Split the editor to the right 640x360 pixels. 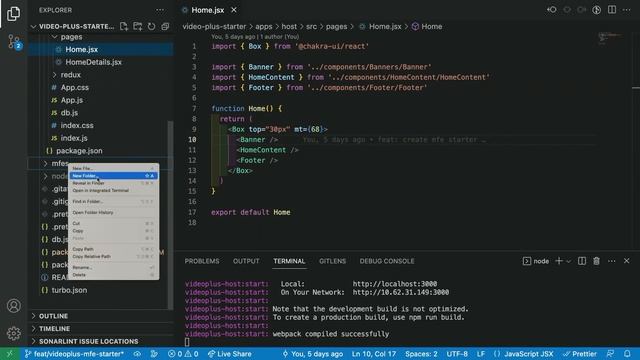(x=612, y=9)
